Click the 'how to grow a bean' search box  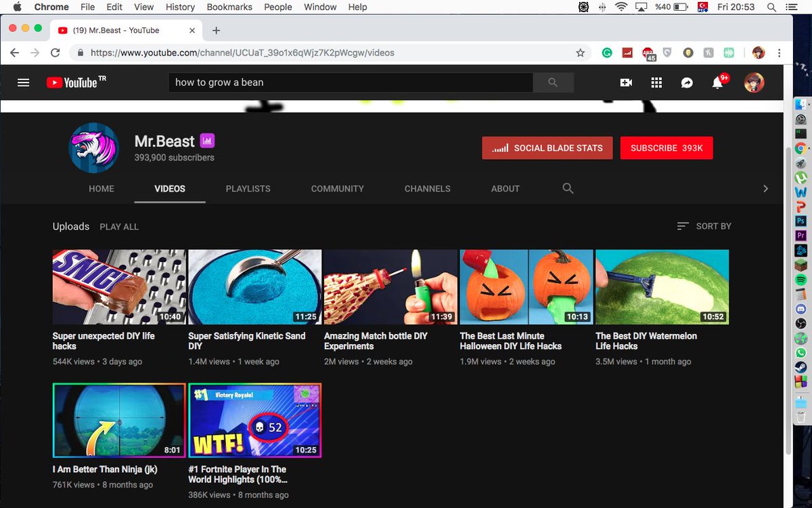click(351, 83)
